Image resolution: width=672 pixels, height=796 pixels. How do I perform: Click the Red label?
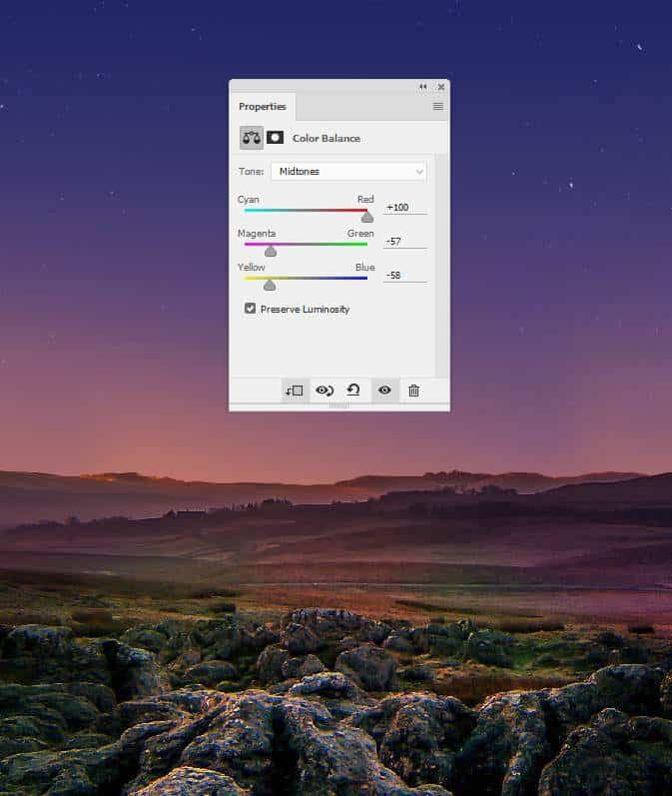pos(365,199)
